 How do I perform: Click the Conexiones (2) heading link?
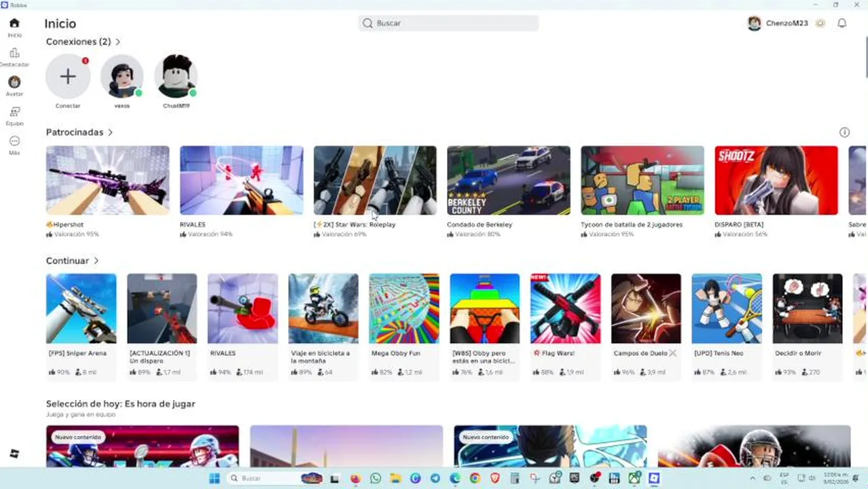(78, 42)
